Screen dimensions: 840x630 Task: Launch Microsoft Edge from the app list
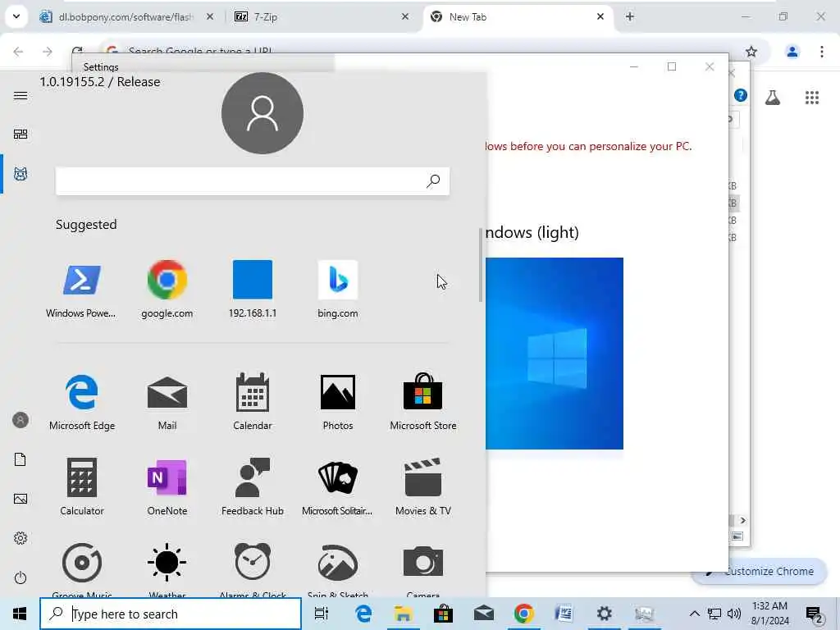82,402
